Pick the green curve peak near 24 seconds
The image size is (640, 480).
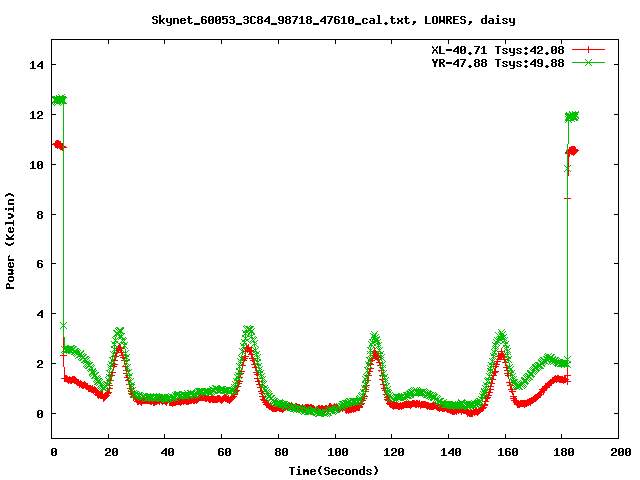point(119,332)
